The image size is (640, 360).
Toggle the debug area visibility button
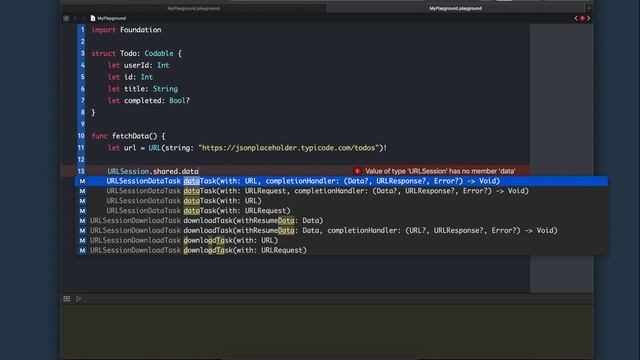coord(67,299)
